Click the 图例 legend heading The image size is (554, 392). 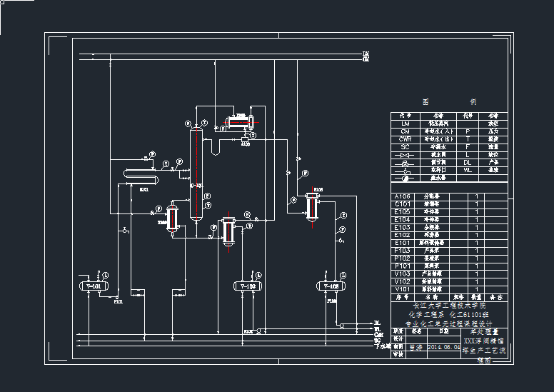click(x=448, y=102)
